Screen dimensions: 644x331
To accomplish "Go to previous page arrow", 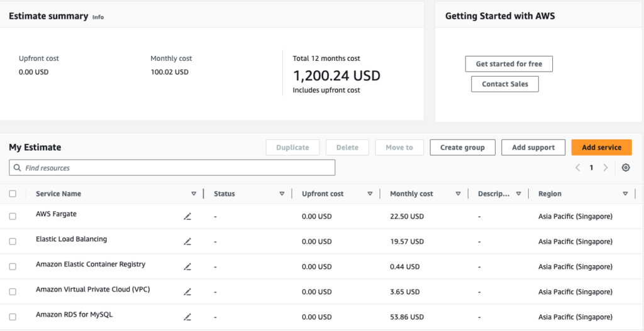I will pyautogui.click(x=578, y=167).
